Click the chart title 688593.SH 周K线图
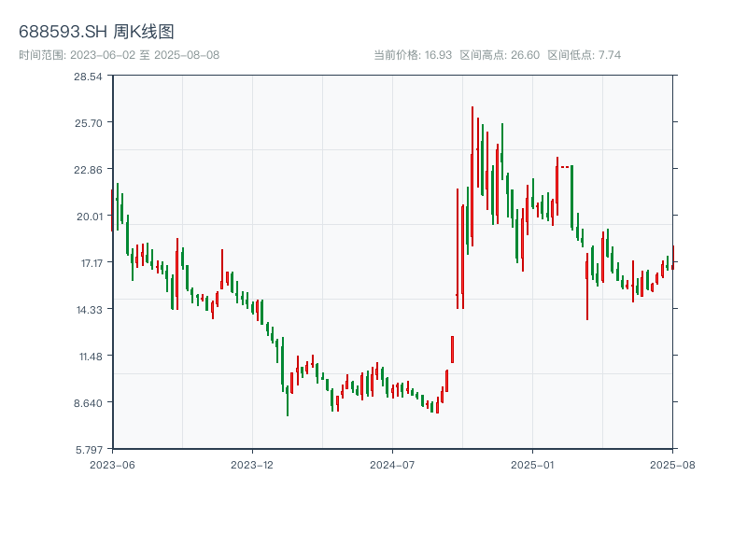Viewport: 747px width, 560px height. click(x=96, y=32)
